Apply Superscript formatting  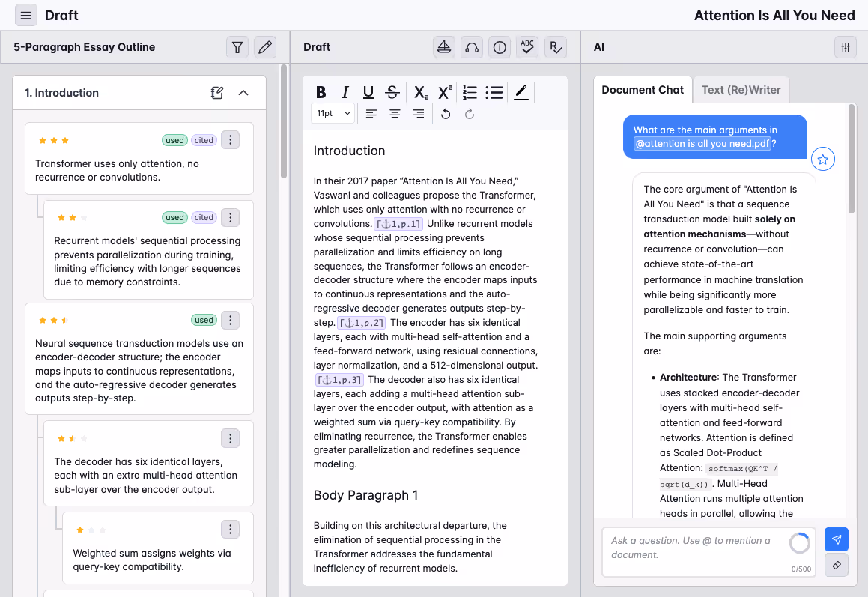[445, 92]
